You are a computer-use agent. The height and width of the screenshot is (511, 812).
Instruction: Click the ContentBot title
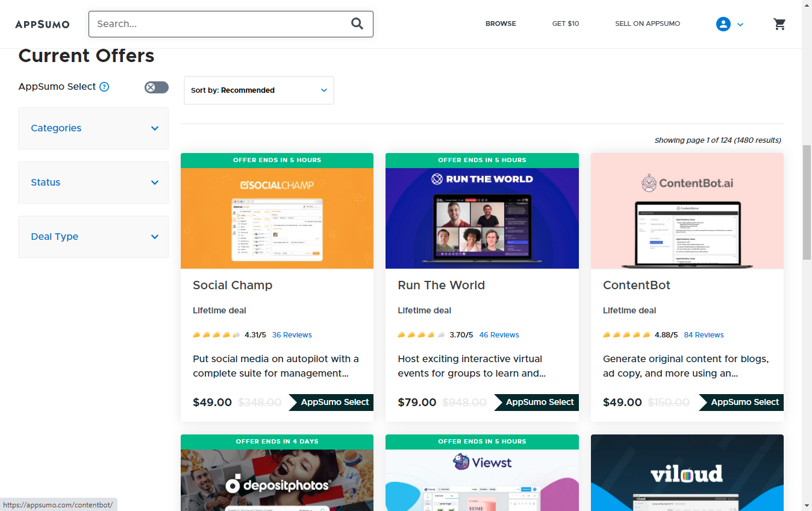tap(637, 286)
